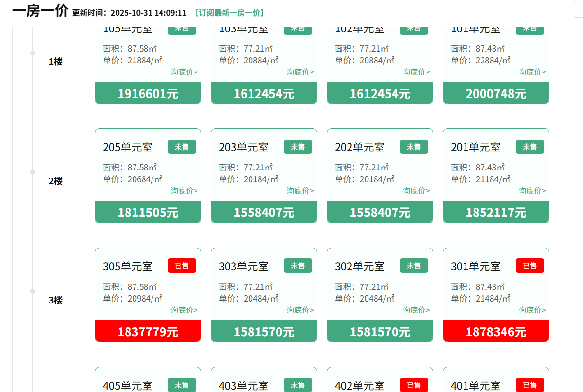Click the 1楼 timeline dot marker
This screenshot has width=583, height=392.
[33, 53]
